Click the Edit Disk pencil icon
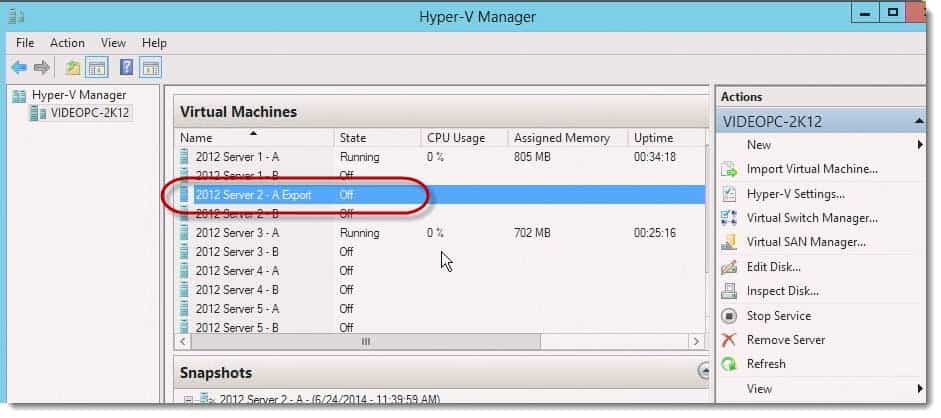 tap(729, 267)
